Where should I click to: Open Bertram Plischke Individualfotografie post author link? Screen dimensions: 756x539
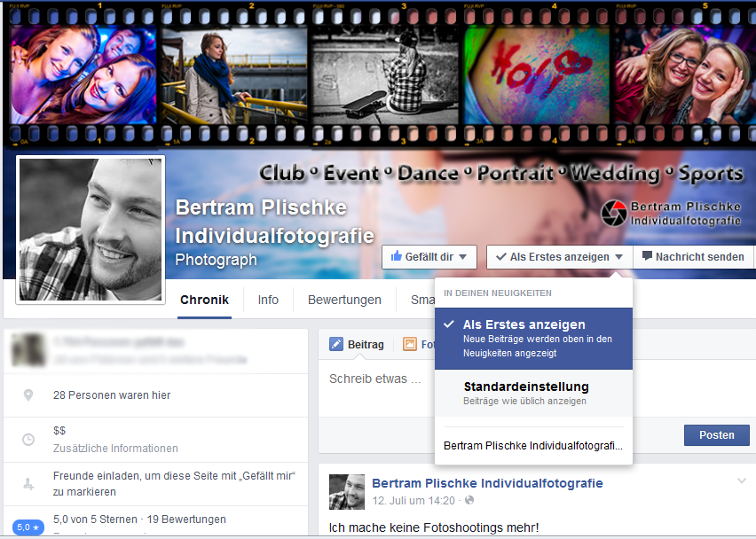[x=487, y=483]
